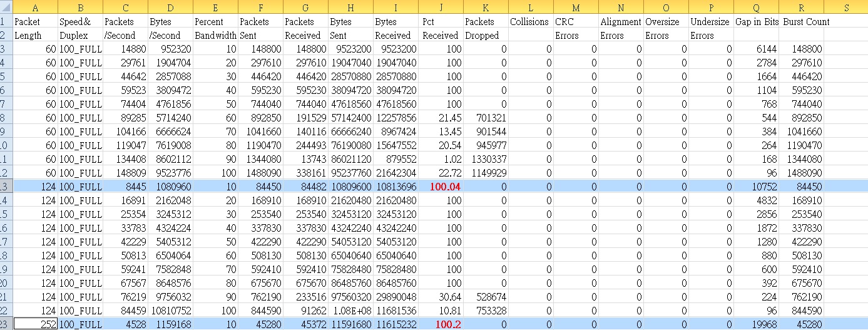The width and height of the screenshot is (868, 330).
Task: Click the red 100.2 cell
Action: point(441,324)
